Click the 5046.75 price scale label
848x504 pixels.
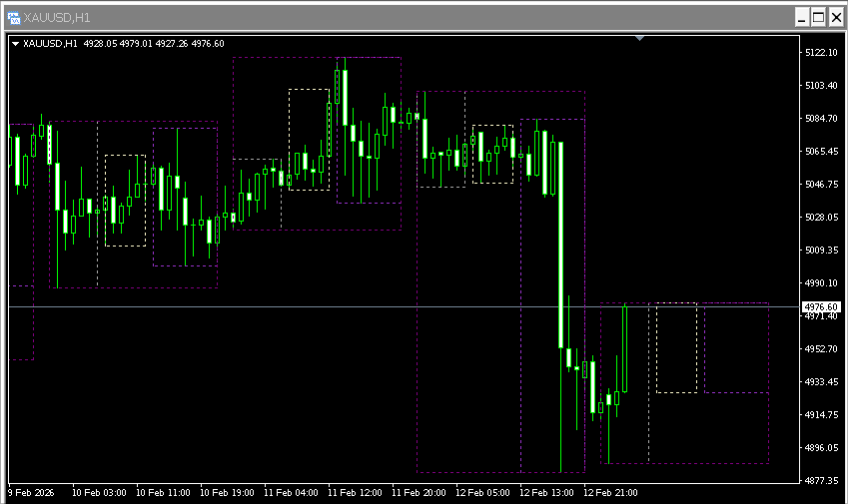(821, 185)
